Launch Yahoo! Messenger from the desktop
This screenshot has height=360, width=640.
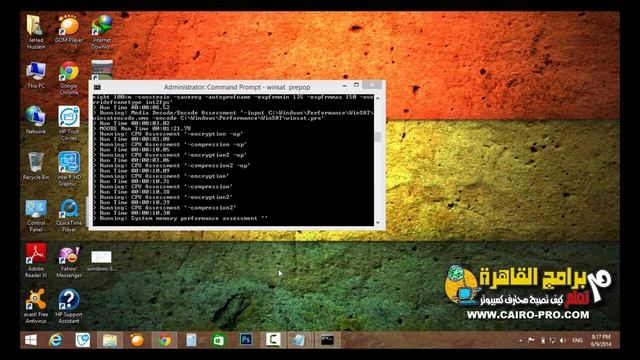[x=69, y=262]
